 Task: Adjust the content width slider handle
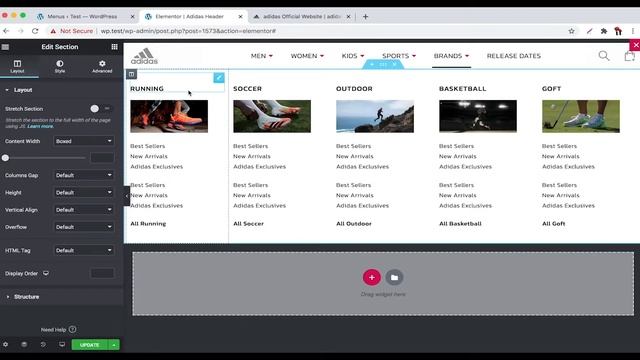click(5, 158)
